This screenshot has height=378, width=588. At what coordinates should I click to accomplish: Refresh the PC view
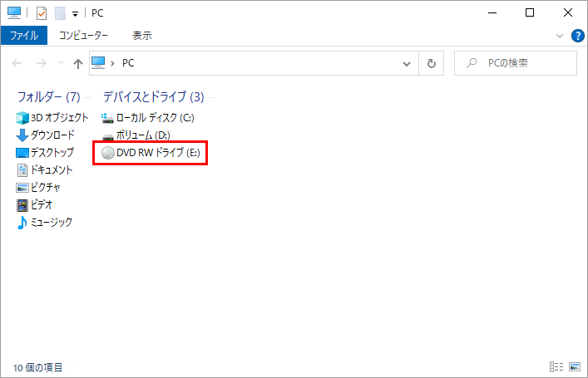[x=432, y=63]
